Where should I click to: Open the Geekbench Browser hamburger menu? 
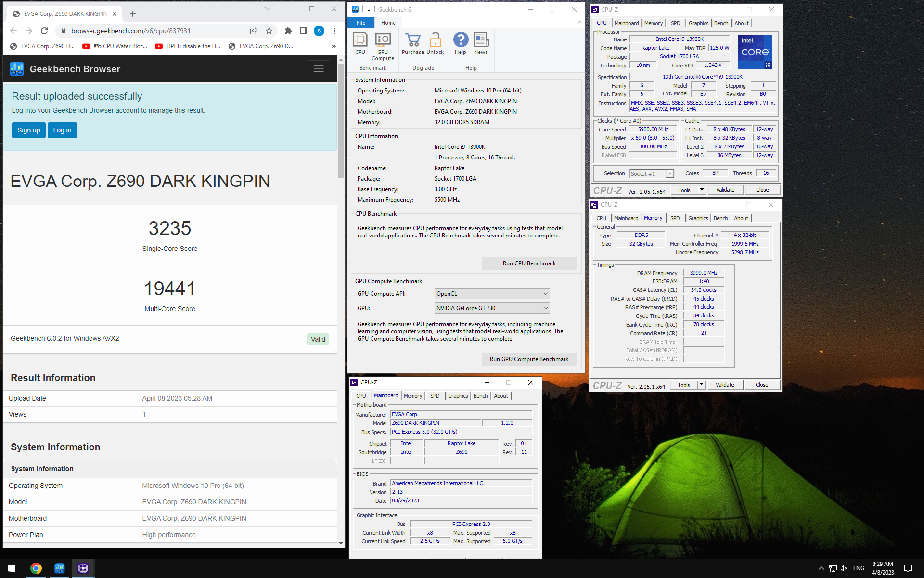[319, 69]
